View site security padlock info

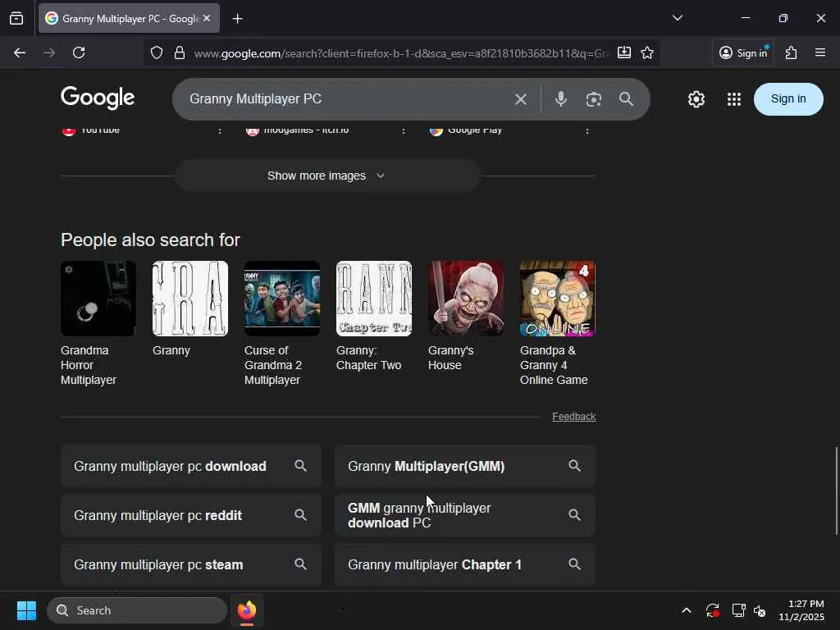pos(180,52)
